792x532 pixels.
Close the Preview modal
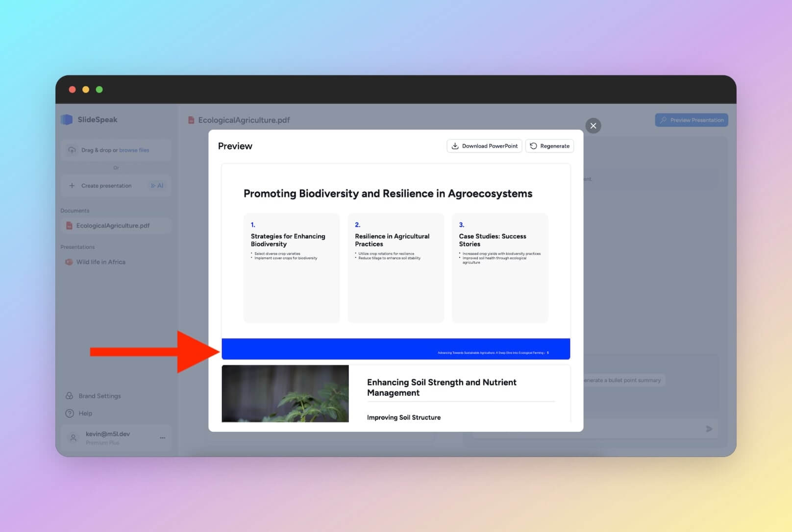tap(593, 126)
